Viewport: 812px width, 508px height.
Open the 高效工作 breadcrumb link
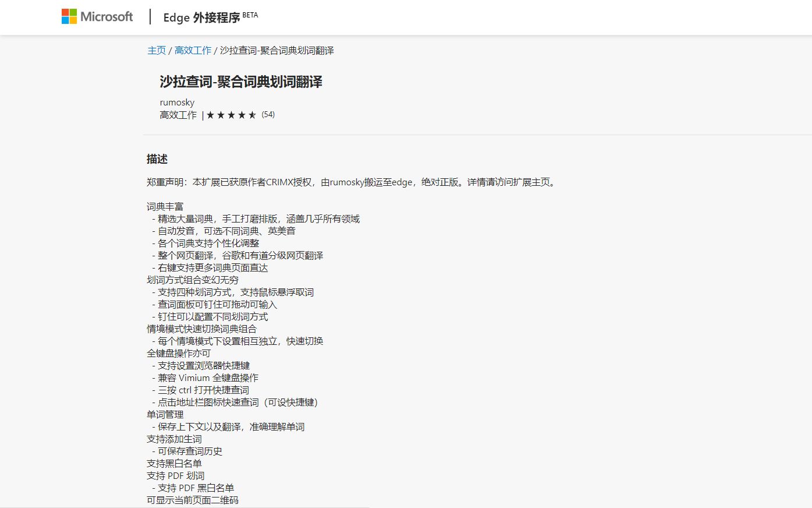coord(193,50)
